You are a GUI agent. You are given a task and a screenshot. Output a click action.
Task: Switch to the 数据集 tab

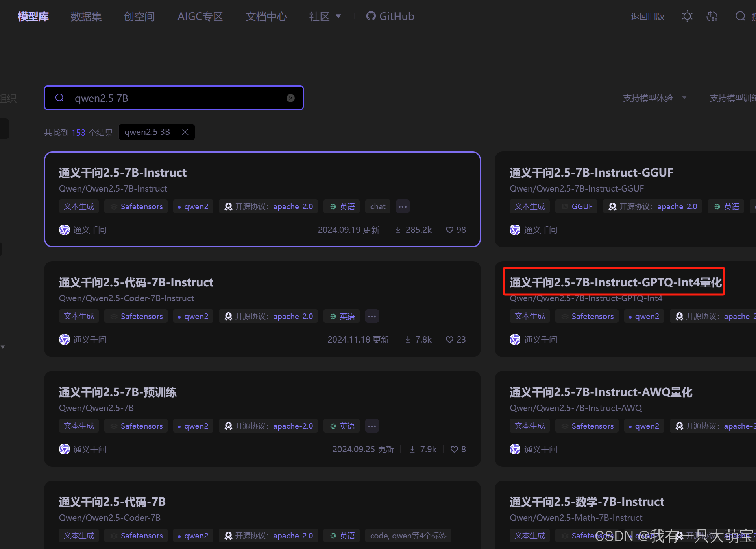click(x=86, y=16)
